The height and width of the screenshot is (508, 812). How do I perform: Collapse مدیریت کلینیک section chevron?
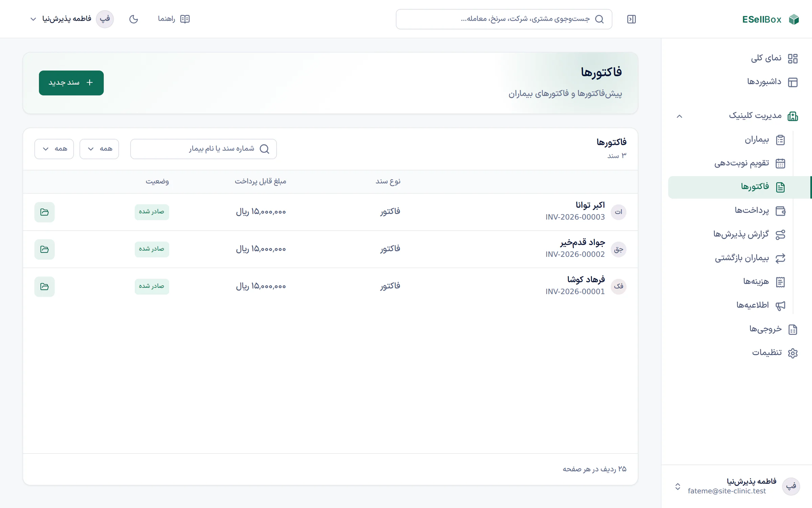(679, 116)
